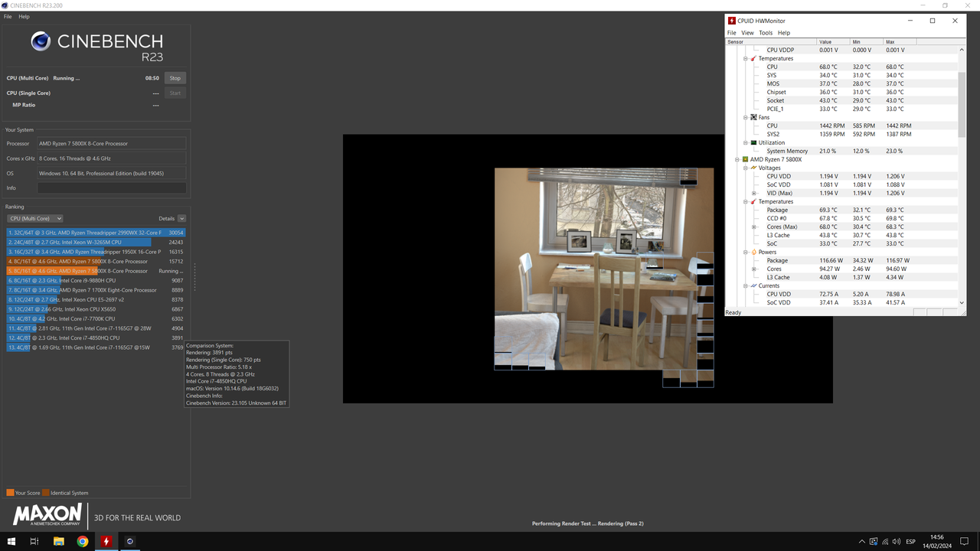Select the Threadripper 2990WX ranking entry
This screenshot has width=980, height=551.
pyautogui.click(x=96, y=233)
